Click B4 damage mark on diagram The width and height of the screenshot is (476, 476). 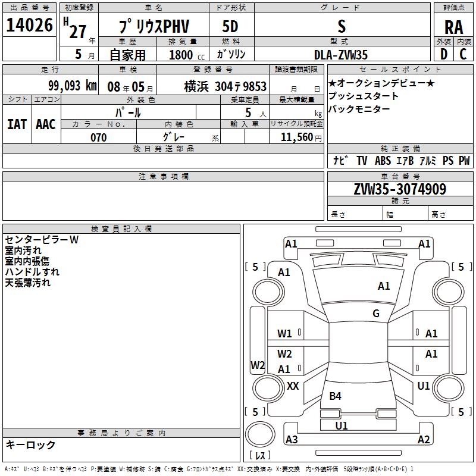click(x=335, y=396)
